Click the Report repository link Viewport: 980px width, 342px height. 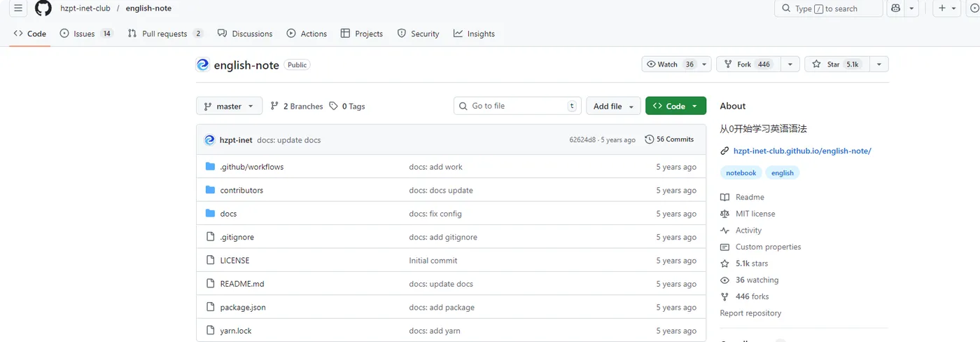tap(750, 313)
